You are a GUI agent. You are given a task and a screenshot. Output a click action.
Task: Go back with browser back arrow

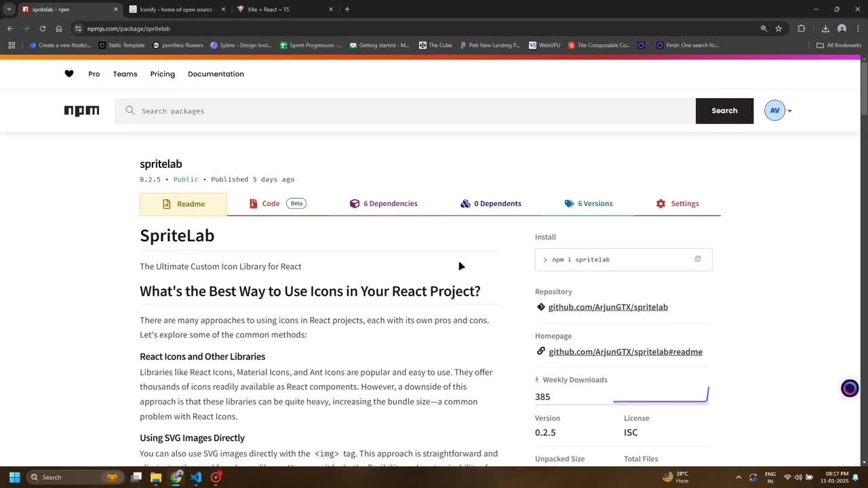[x=9, y=28]
